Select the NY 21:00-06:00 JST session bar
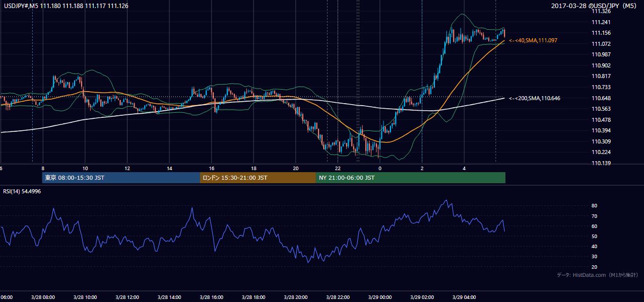 coord(411,178)
